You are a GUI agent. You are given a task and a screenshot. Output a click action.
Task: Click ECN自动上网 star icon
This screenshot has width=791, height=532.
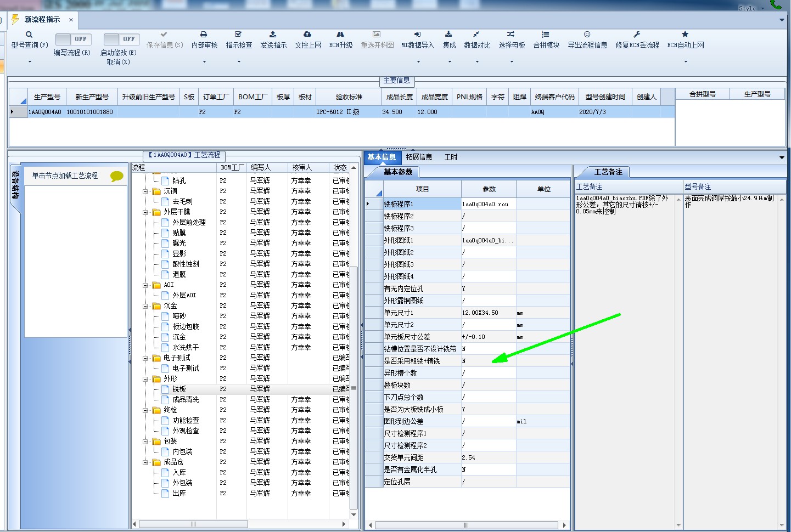coord(685,35)
